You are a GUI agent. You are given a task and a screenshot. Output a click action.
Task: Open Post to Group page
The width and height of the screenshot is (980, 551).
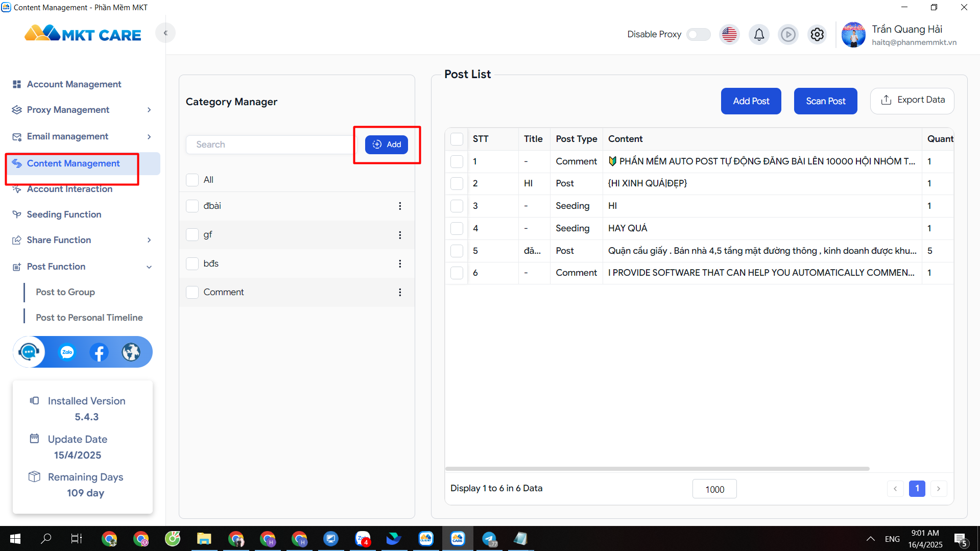click(x=65, y=292)
